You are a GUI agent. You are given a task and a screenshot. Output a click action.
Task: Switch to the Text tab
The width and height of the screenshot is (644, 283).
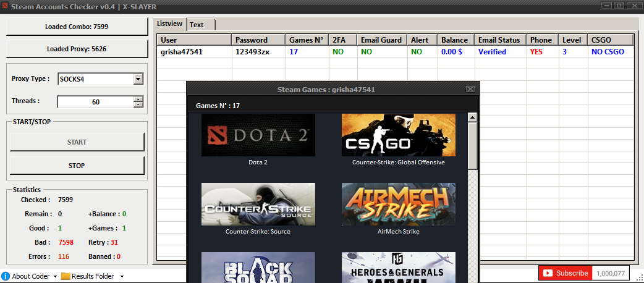(201, 25)
